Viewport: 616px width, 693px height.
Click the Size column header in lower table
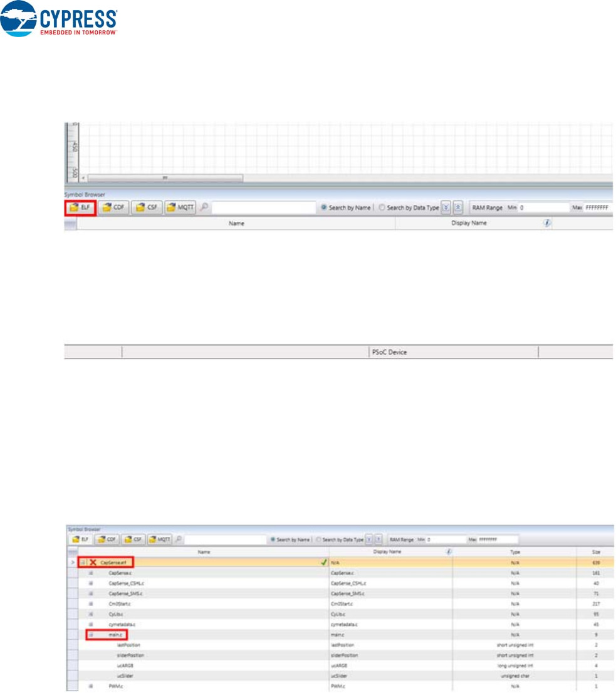coord(595,552)
